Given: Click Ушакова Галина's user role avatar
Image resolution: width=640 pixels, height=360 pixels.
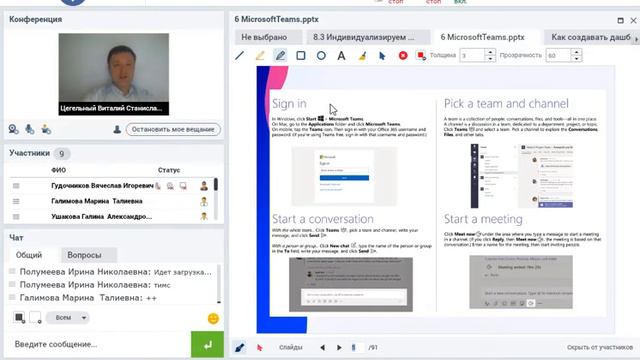Looking at the screenshot, I should pyautogui.click(x=204, y=216).
